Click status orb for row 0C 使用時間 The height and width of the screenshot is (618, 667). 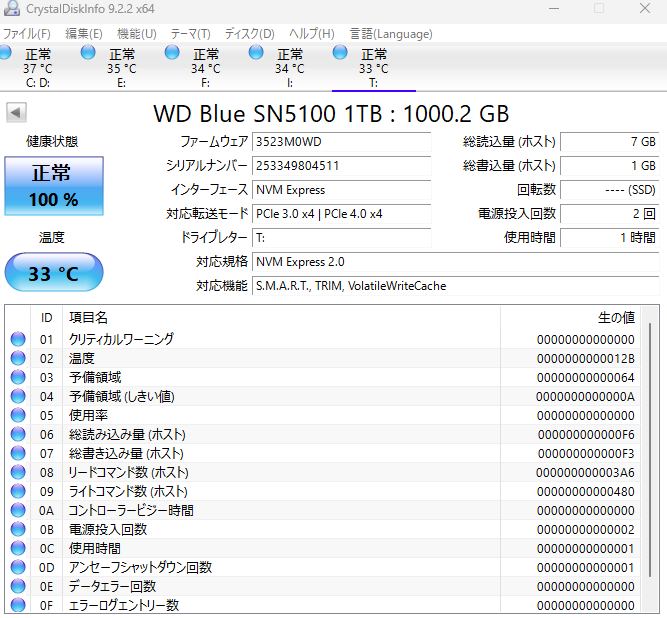point(18,548)
